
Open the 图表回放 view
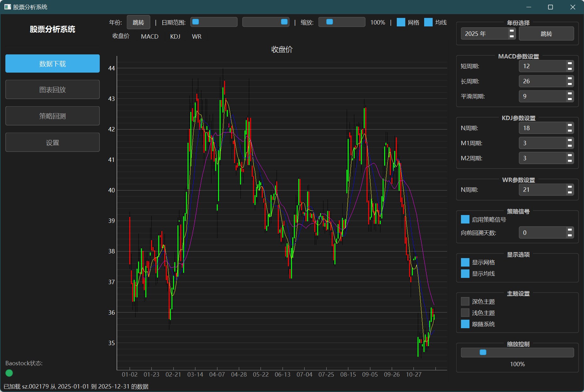click(x=53, y=90)
